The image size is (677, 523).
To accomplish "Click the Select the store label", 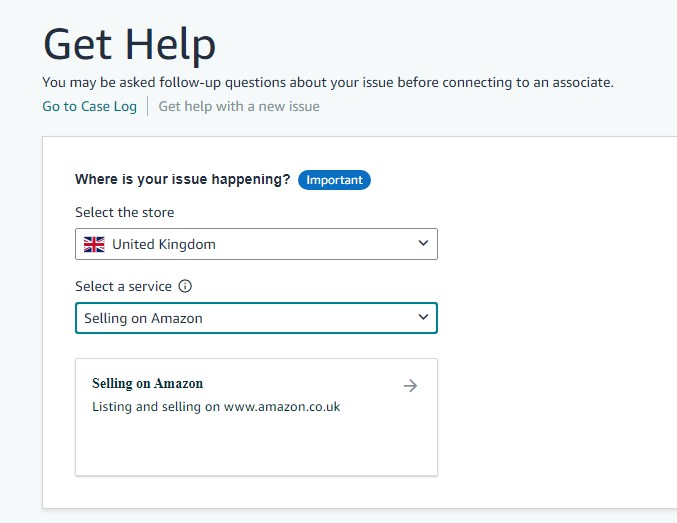I will point(125,212).
